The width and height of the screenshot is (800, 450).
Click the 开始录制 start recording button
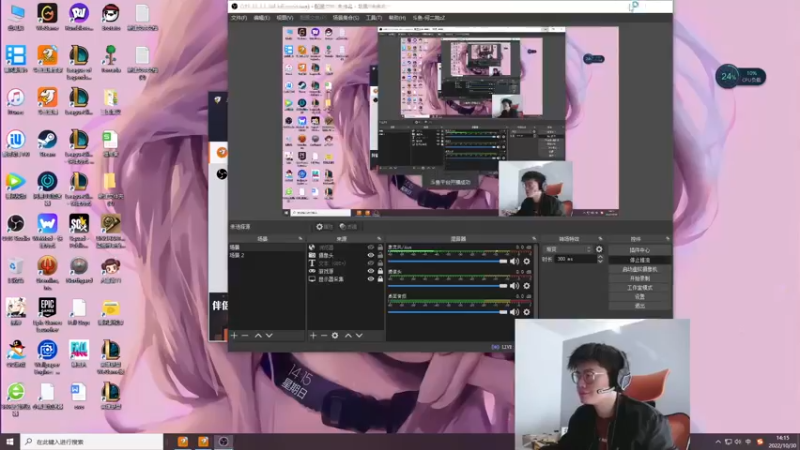pyautogui.click(x=640, y=278)
